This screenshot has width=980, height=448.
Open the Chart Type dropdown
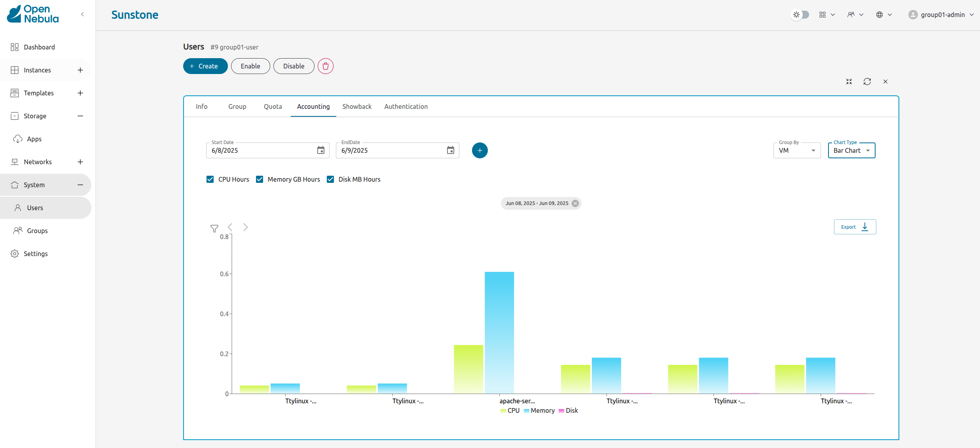(851, 150)
